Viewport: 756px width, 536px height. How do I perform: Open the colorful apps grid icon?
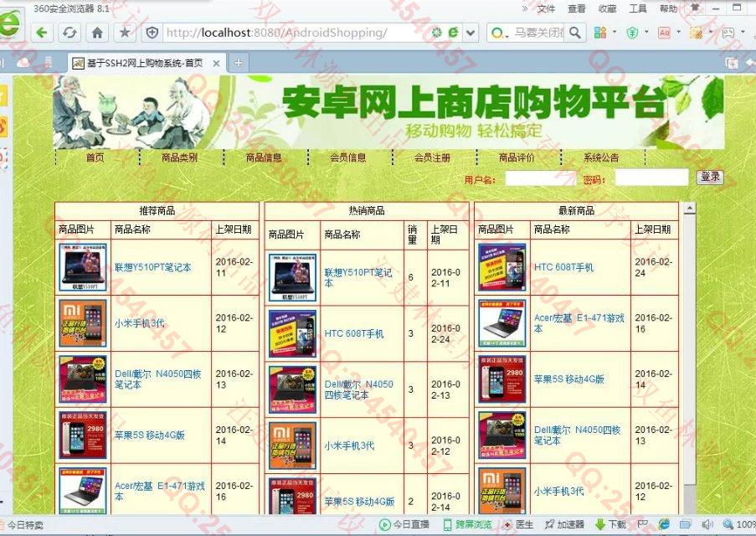click(x=600, y=33)
